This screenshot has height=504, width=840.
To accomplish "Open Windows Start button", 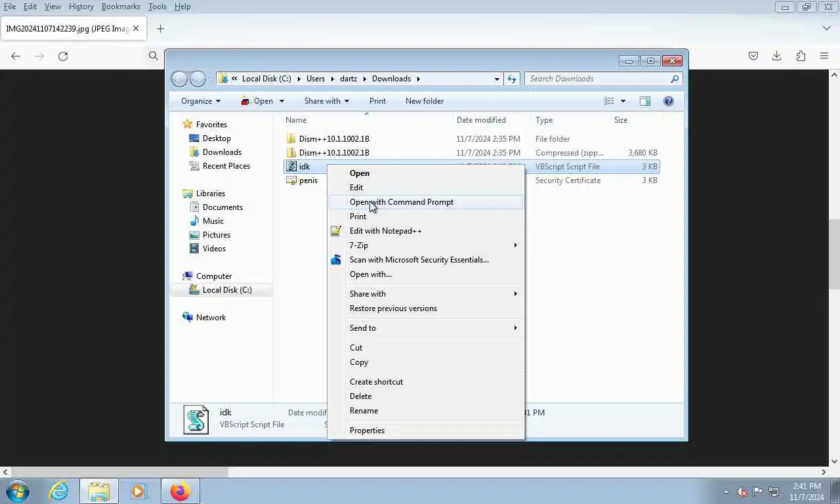I will (x=18, y=491).
